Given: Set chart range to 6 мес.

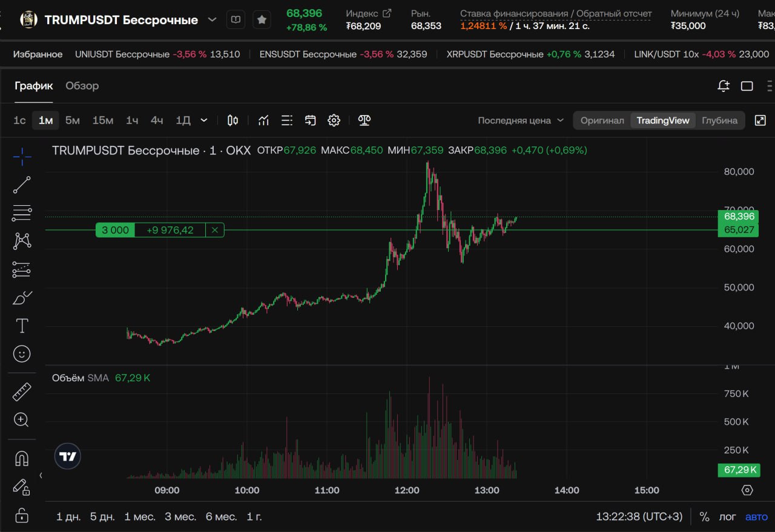Looking at the screenshot, I should pyautogui.click(x=221, y=517).
